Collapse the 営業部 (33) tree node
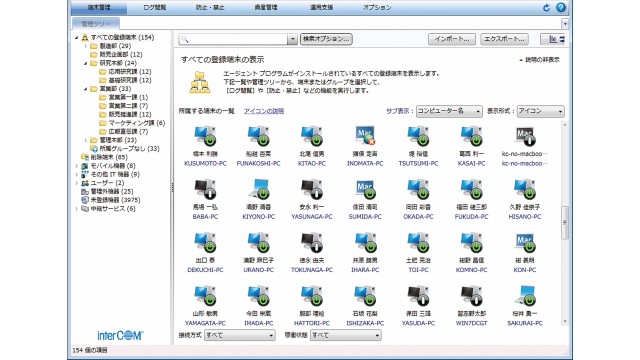640x360 pixels. click(86, 89)
